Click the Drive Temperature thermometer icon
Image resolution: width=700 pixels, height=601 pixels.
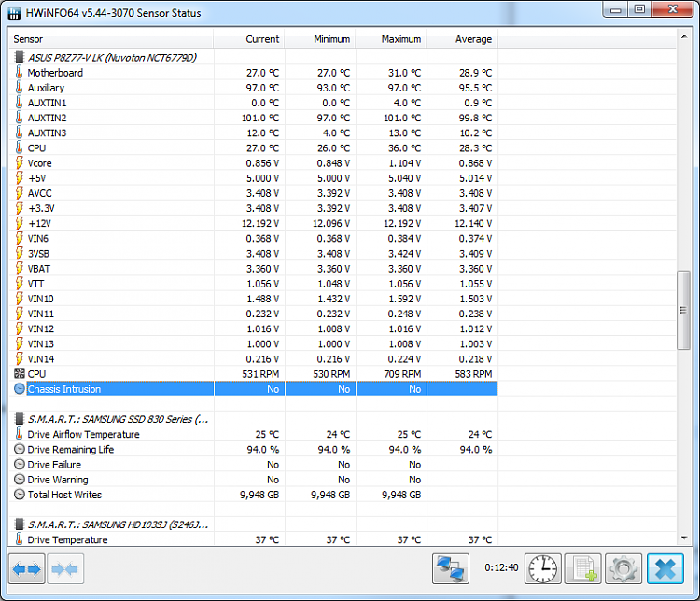(20, 539)
